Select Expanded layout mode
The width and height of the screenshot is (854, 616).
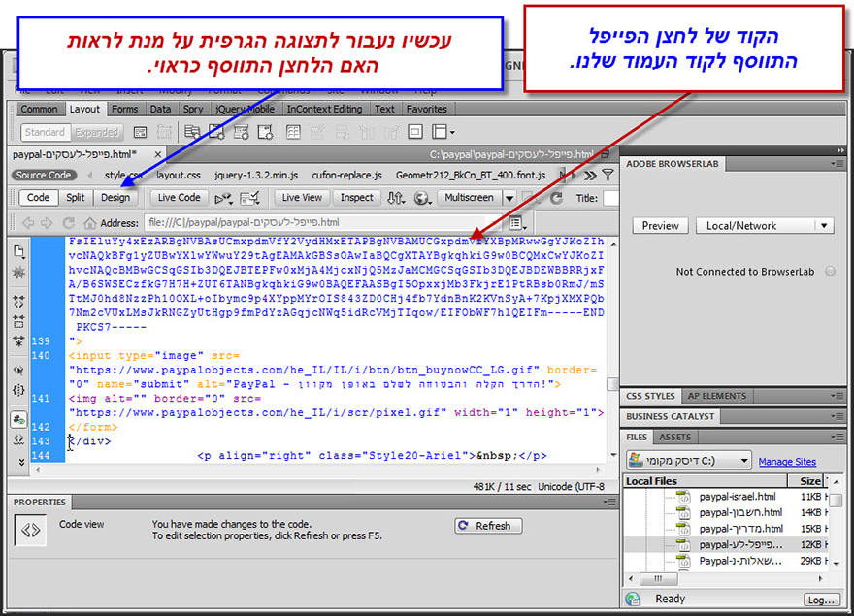[x=96, y=132]
